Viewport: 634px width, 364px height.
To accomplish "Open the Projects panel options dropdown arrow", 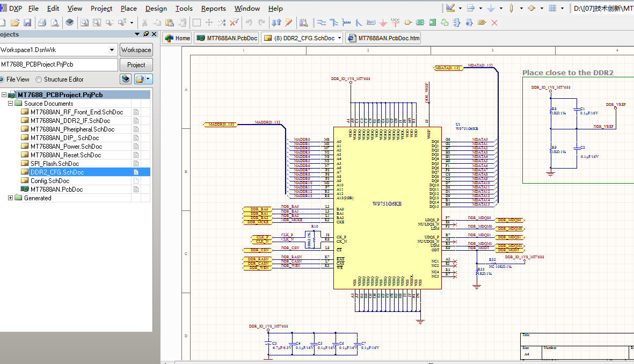I will [137, 34].
